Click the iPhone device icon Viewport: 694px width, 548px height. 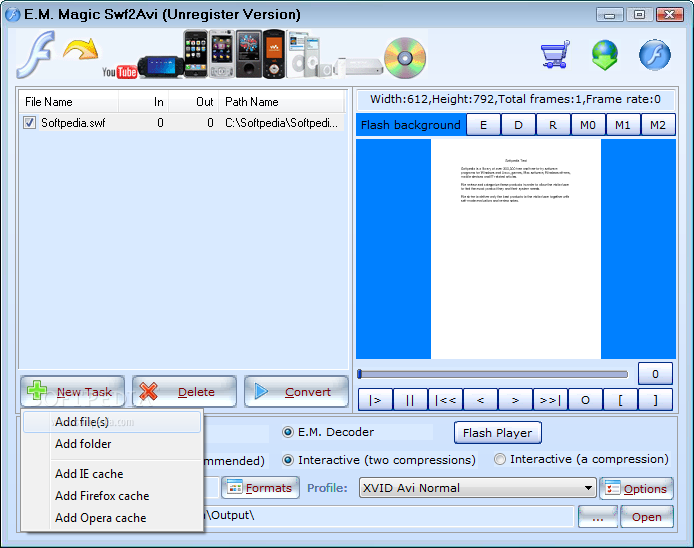coord(195,54)
